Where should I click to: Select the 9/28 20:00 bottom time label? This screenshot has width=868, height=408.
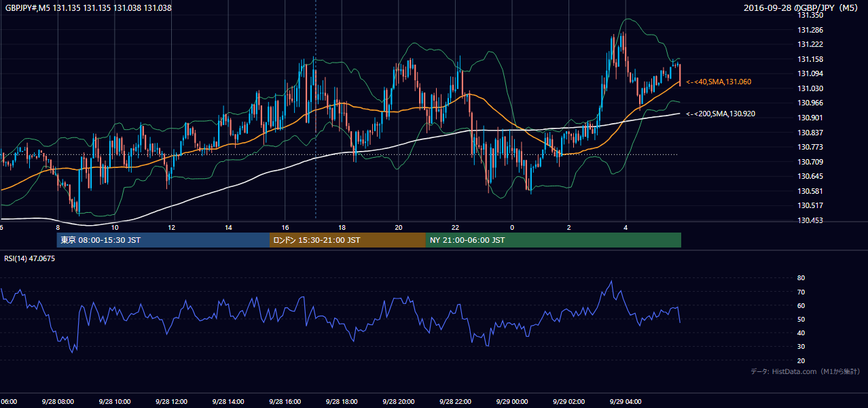pyautogui.click(x=399, y=402)
